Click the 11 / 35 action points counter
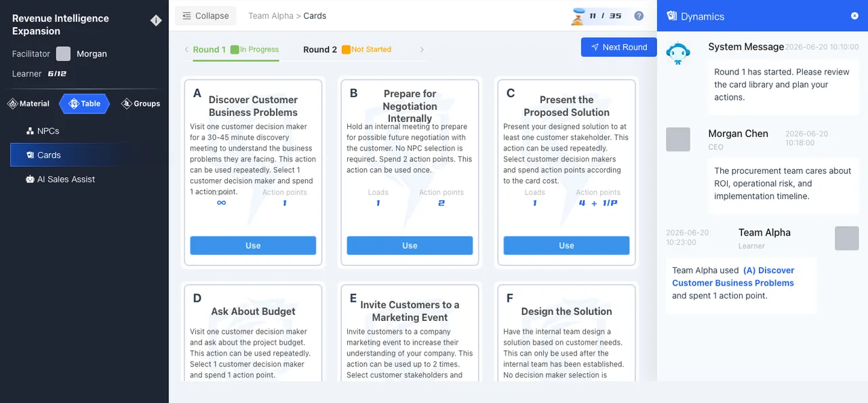Image resolution: width=868 pixels, height=403 pixels. tap(606, 16)
